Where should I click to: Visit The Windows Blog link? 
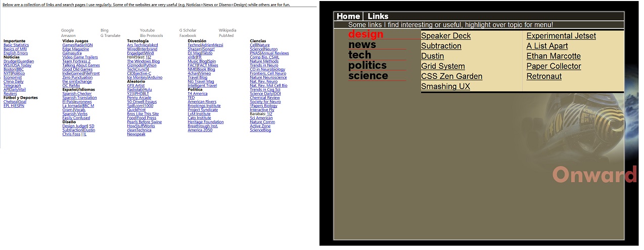click(x=143, y=61)
